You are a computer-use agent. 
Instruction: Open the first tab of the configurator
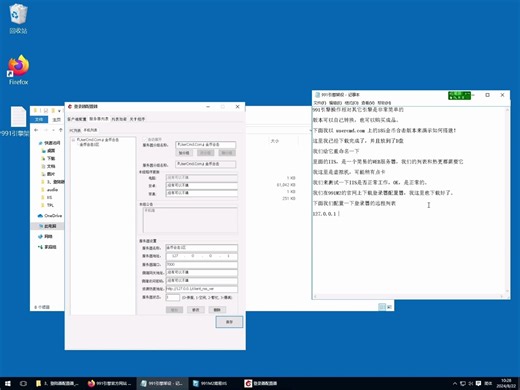(x=77, y=119)
